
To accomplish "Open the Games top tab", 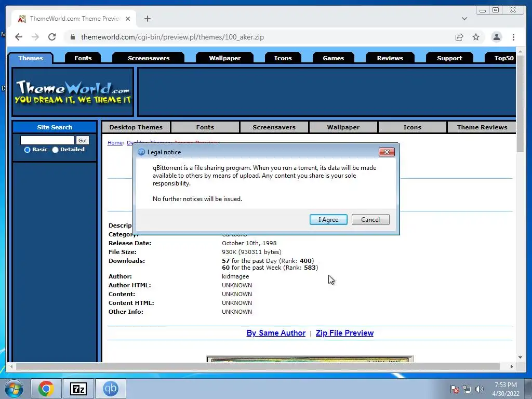I will 334,58.
